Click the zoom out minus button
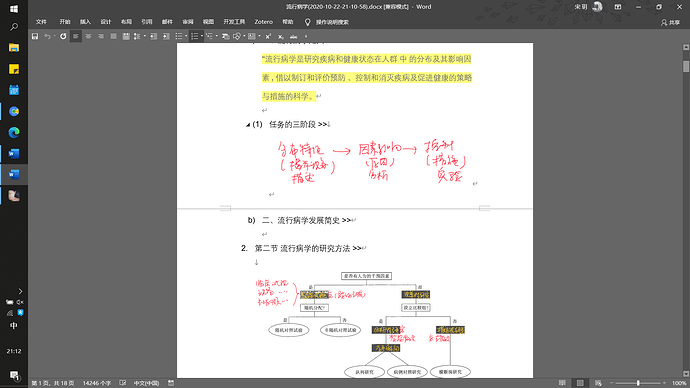This screenshot has width=690, height=388. click(x=611, y=383)
